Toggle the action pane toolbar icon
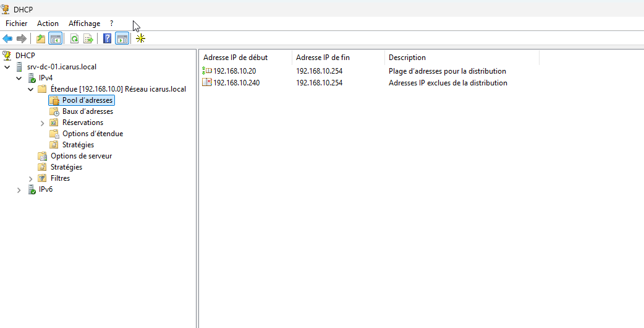 click(122, 39)
